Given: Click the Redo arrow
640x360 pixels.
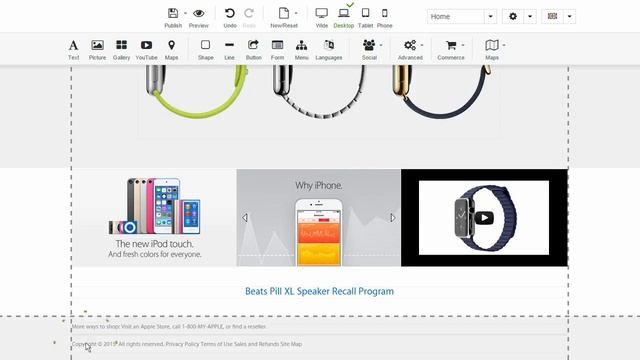Looking at the screenshot, I should point(249,13).
